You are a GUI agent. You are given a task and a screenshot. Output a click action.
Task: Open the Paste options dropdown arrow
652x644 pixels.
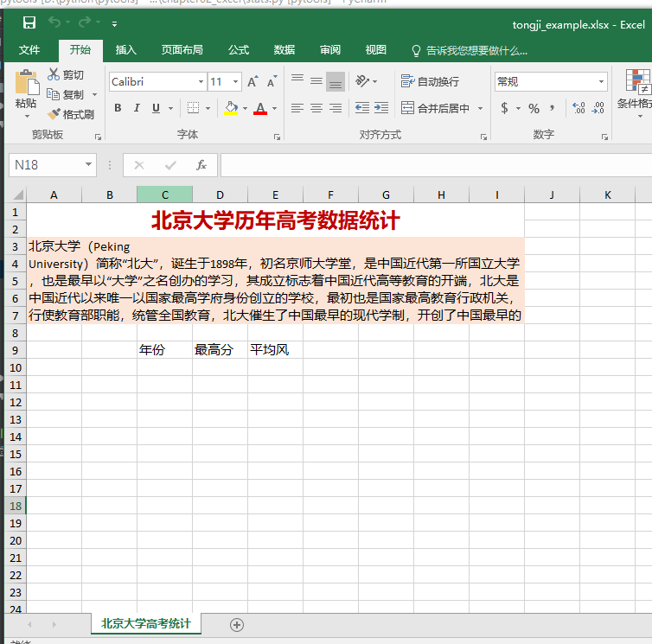[27, 117]
